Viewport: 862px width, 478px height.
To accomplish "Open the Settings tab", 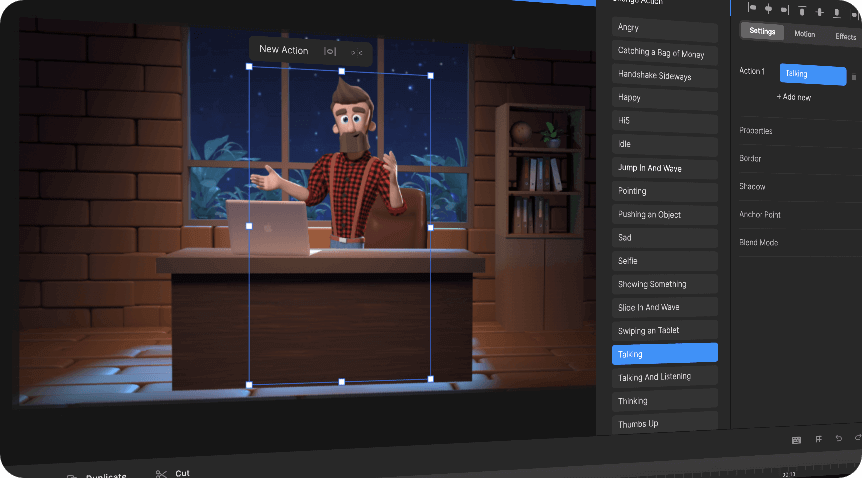I will 762,31.
